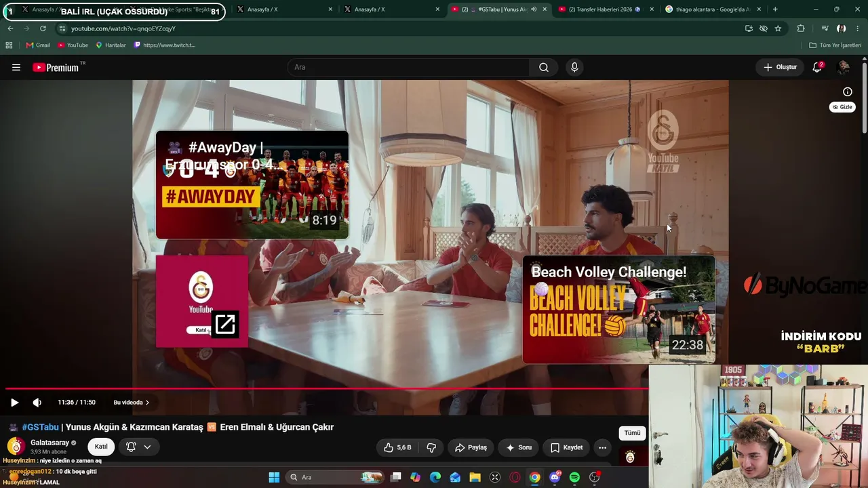
Task: Open the Galatasaray channel name link
Action: 50,443
